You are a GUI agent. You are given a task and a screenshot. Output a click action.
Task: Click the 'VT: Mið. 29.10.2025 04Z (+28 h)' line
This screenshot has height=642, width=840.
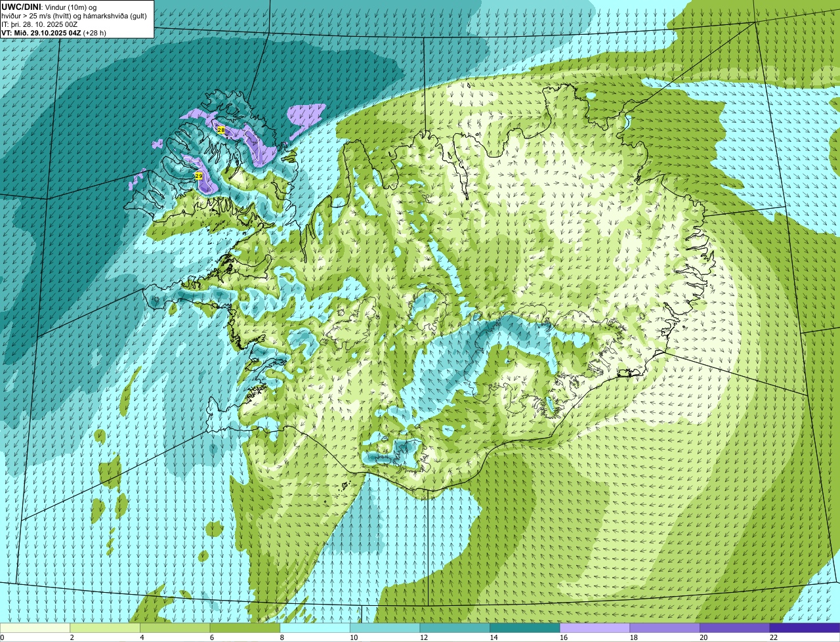tap(54, 32)
